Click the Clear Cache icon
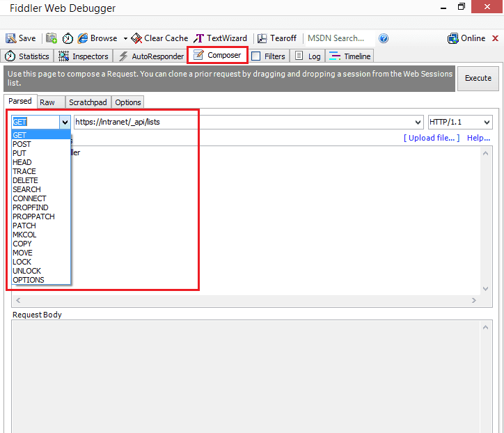 (136, 38)
